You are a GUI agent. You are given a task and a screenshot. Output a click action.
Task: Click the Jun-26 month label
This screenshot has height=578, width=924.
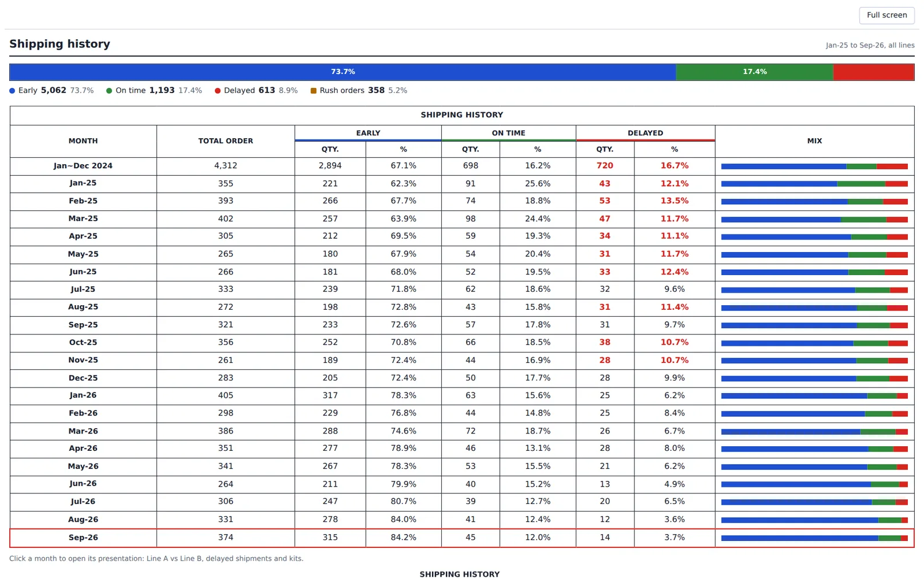tap(83, 484)
